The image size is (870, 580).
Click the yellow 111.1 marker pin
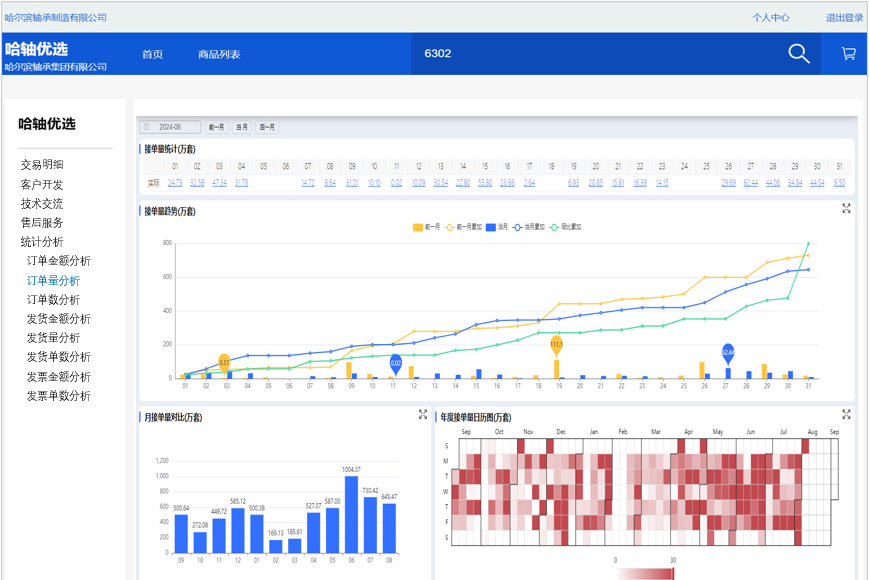(x=557, y=345)
